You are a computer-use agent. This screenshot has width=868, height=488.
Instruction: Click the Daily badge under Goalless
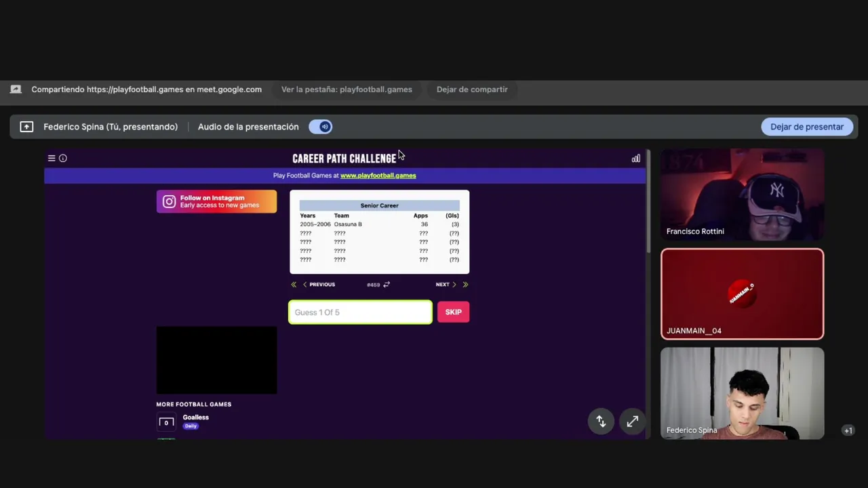coord(191,426)
